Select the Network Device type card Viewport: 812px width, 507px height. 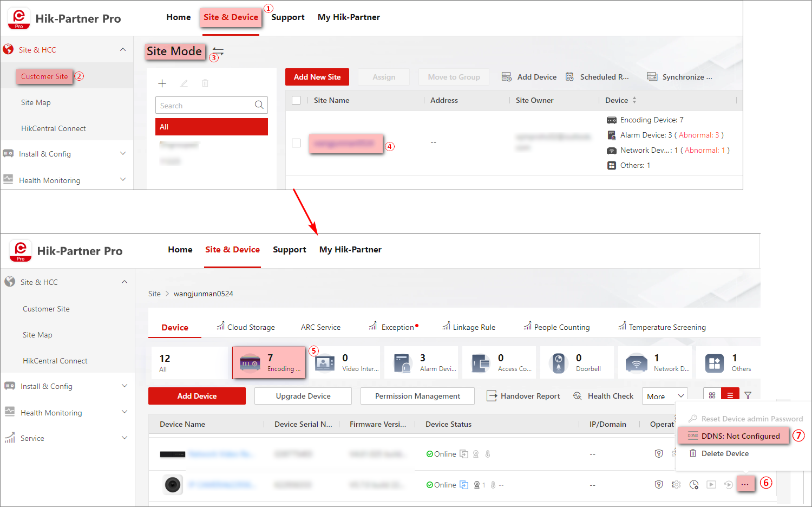655,363
